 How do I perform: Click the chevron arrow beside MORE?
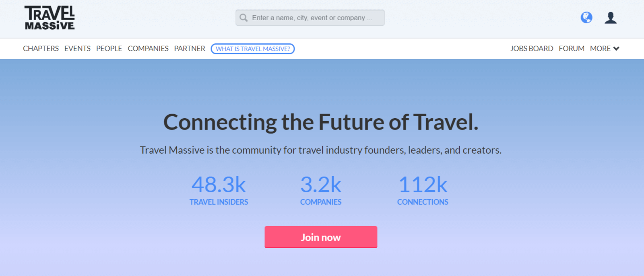(x=616, y=49)
